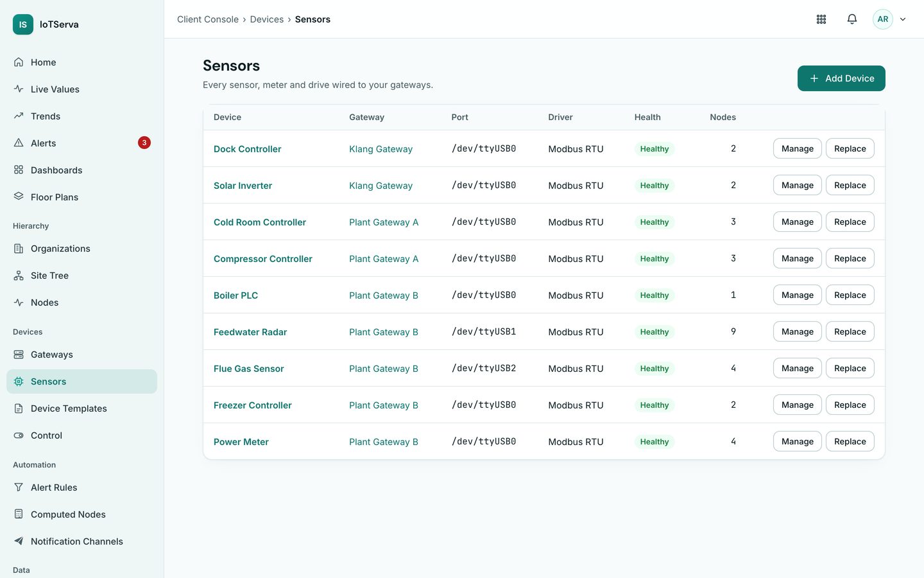Open the Compressor Controller device link
Screen dimensions: 924x578
pyautogui.click(x=263, y=259)
